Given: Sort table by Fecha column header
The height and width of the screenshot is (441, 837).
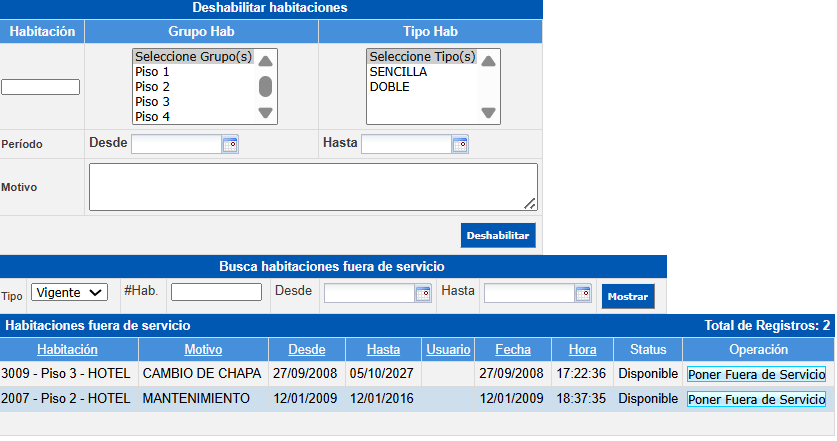Looking at the screenshot, I should click(512, 349).
